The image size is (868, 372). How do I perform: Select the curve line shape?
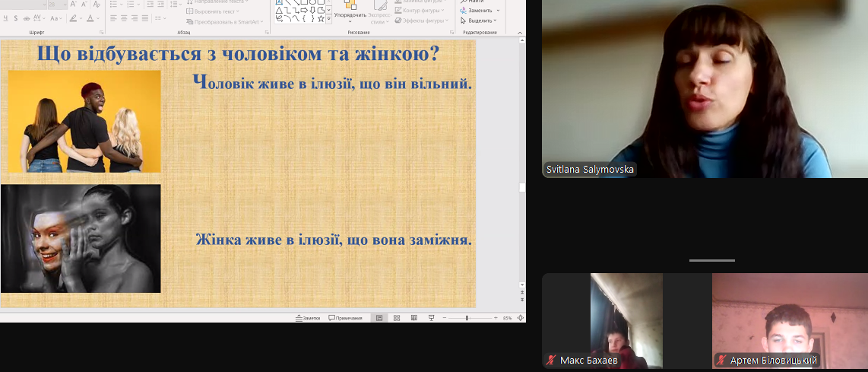click(296, 19)
